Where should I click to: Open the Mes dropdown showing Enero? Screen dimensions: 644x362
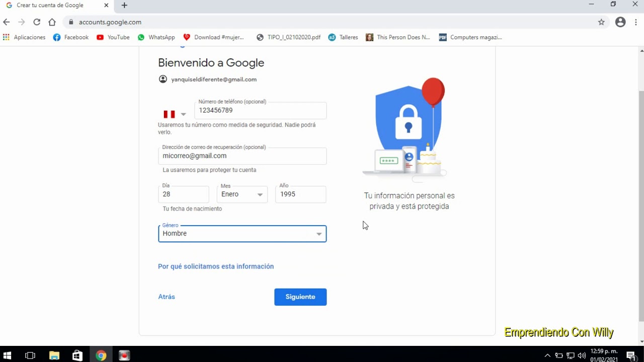click(242, 194)
